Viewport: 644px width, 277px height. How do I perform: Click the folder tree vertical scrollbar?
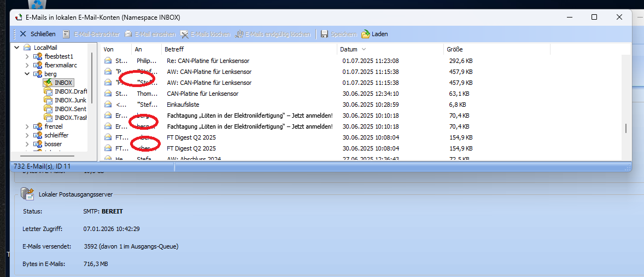[92, 78]
